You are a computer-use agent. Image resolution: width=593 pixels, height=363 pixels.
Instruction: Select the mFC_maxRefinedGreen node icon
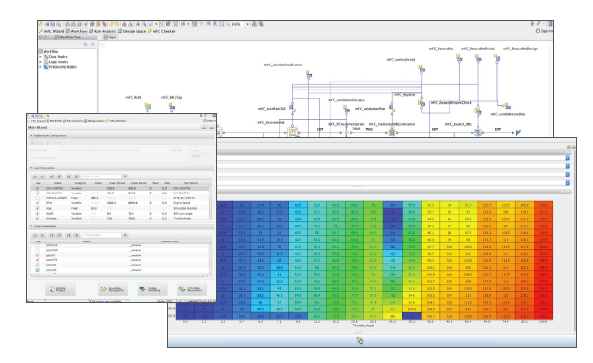(x=309, y=74)
